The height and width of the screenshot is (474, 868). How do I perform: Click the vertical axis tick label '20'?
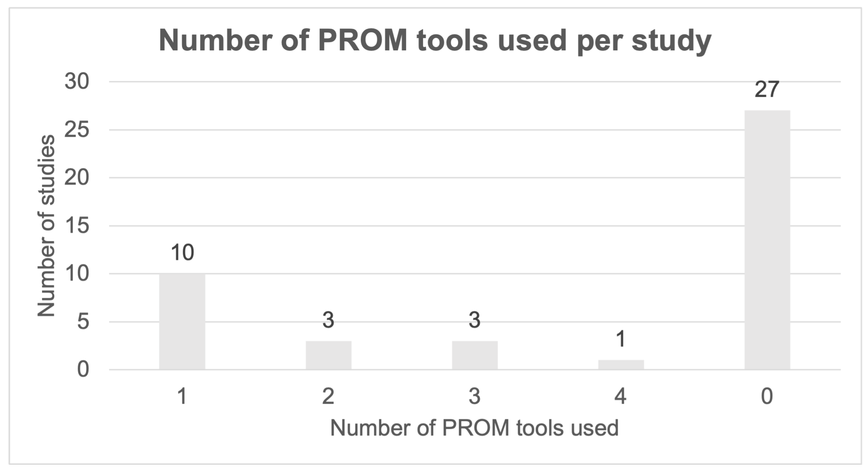point(77,178)
